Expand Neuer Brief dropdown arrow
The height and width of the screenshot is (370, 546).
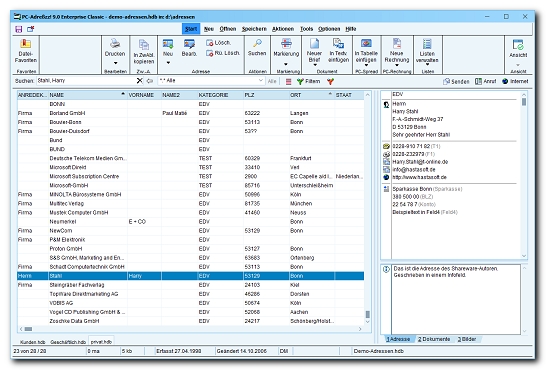(x=315, y=65)
